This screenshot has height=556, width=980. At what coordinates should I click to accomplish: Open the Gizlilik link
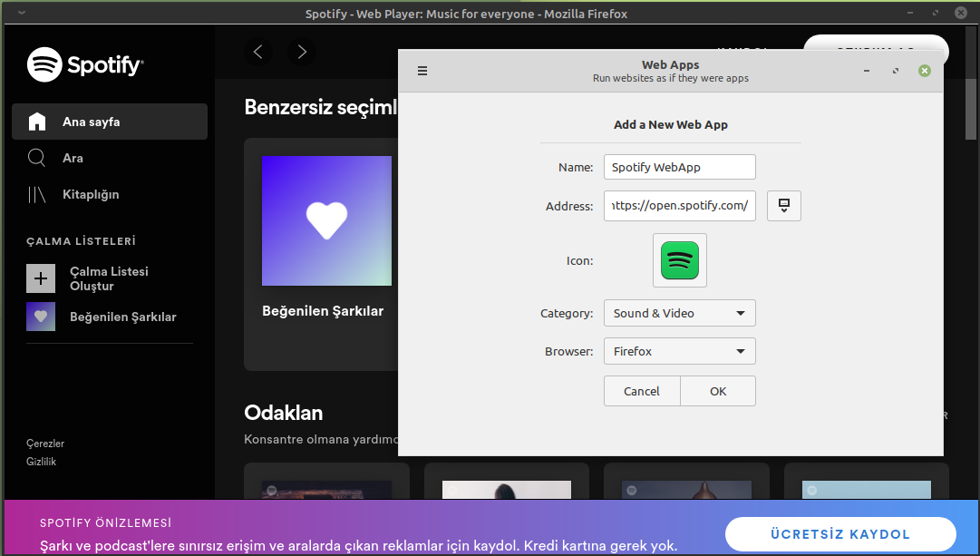[x=42, y=462]
